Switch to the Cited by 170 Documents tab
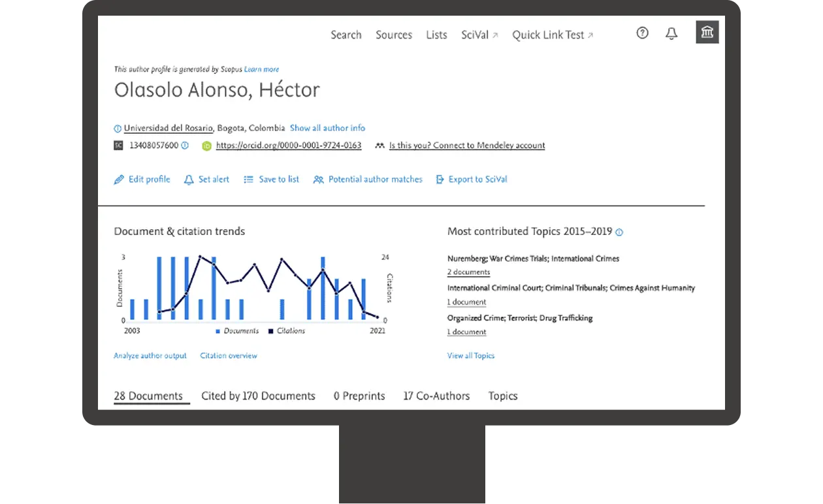The width and height of the screenshot is (823, 504). (258, 396)
